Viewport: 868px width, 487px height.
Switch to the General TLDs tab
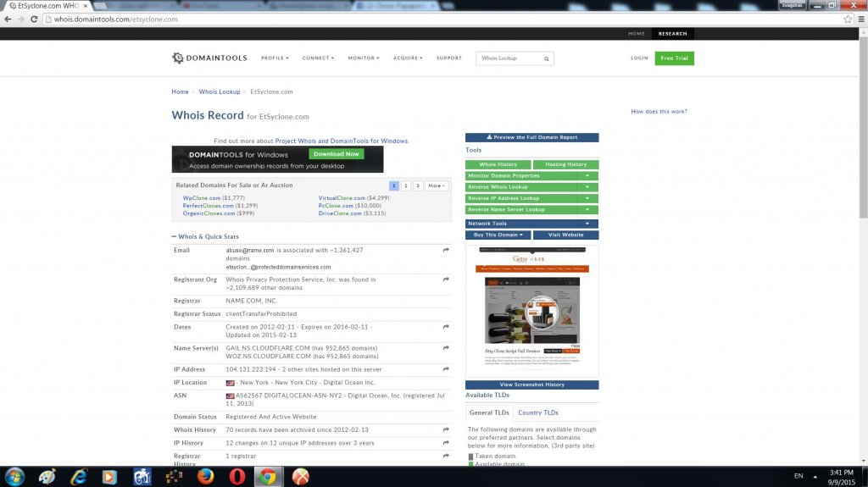coord(489,412)
